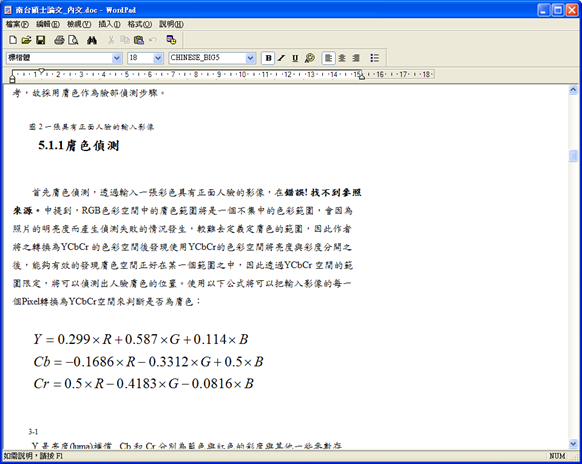Apply bullet list style button
This screenshot has height=464, width=582.
[375, 58]
